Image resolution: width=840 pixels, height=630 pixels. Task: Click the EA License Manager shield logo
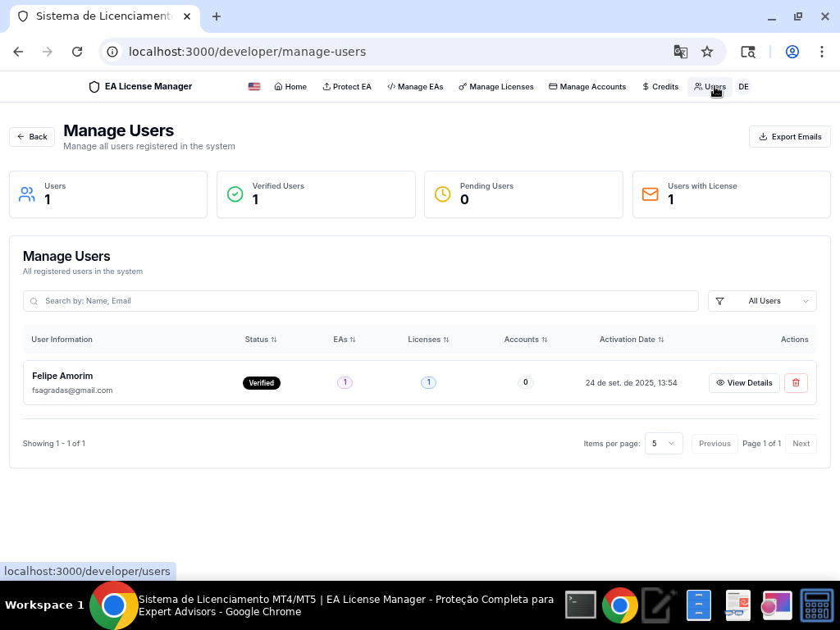[94, 87]
